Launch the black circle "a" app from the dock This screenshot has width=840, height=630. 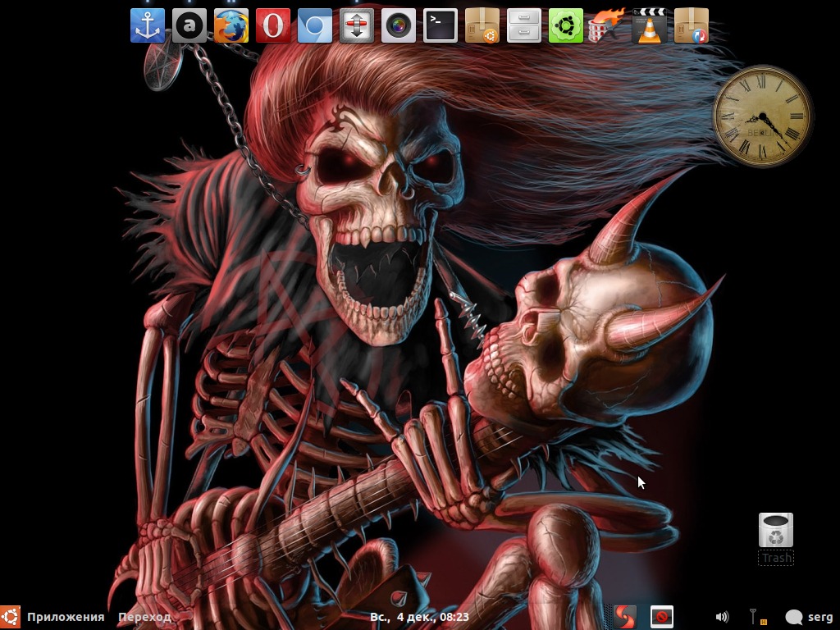click(189, 25)
